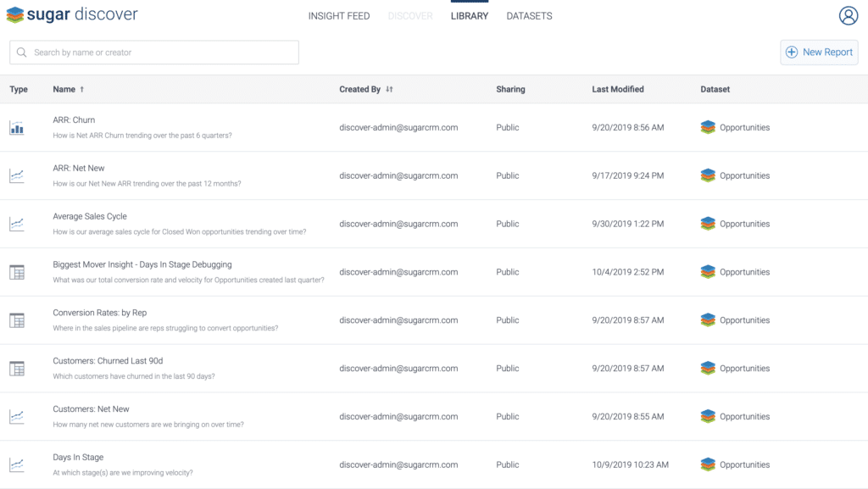This screenshot has width=868, height=489.
Task: Click Opportunities dataset icon in Customers: Net New row
Action: coord(708,416)
